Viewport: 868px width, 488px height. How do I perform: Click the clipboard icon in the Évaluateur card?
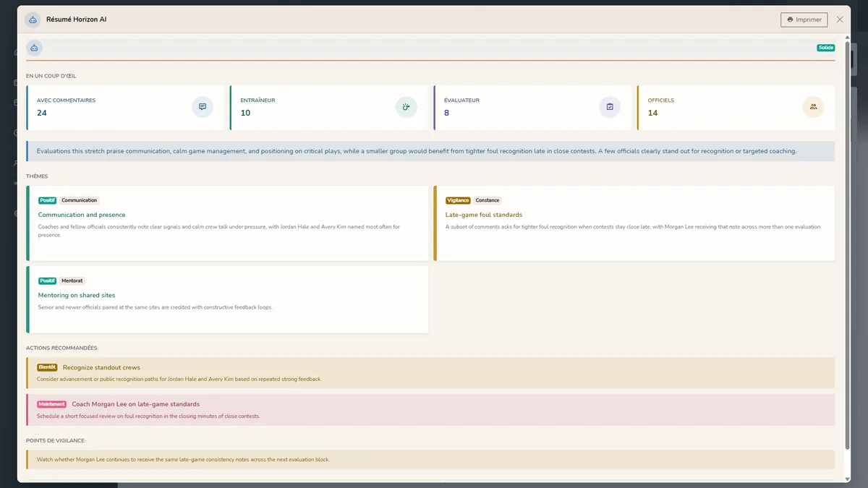pos(610,107)
